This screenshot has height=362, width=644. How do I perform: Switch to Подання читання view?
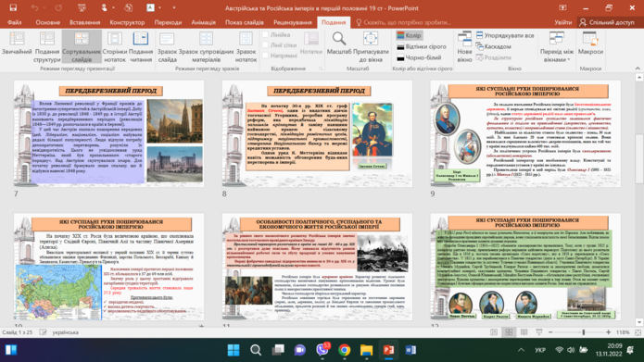pyautogui.click(x=141, y=47)
